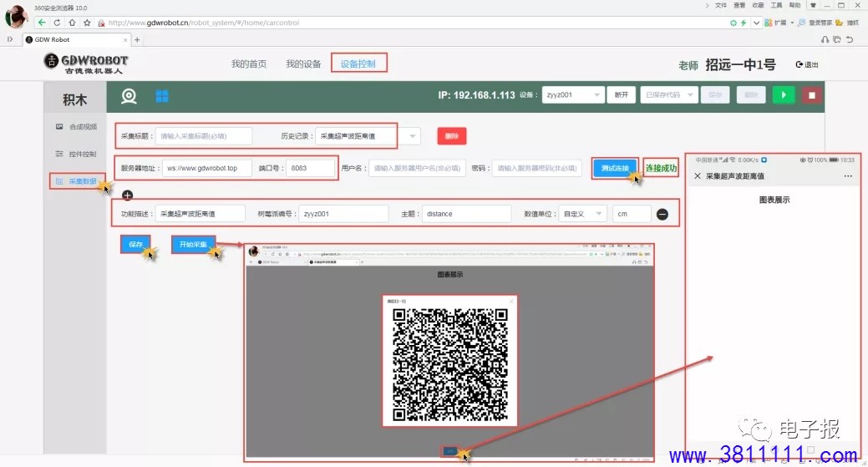This screenshot has width=868, height=467.
Task: Go to browser home page icon
Action: click(x=72, y=23)
